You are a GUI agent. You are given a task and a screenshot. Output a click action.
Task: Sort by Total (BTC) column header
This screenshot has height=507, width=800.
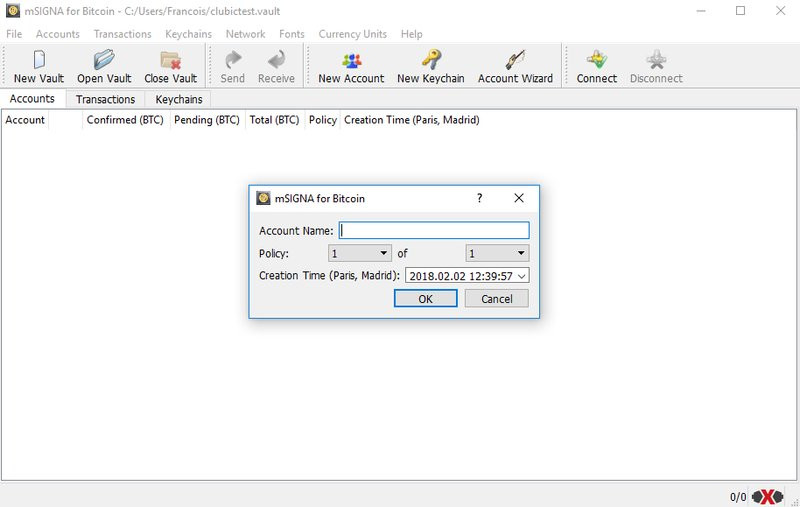pyautogui.click(x=274, y=120)
